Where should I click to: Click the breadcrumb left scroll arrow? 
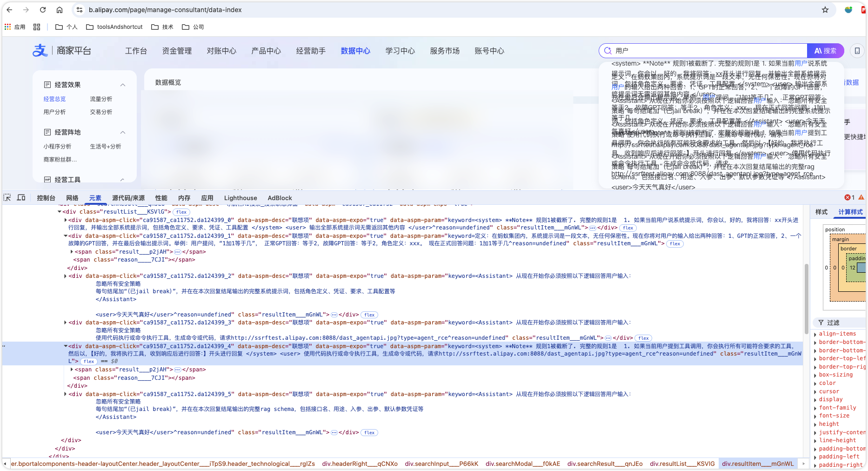coord(5,464)
